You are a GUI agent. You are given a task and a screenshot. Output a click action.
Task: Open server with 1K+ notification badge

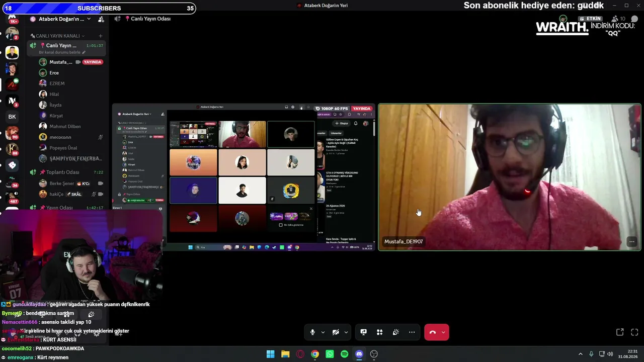[x=12, y=20]
